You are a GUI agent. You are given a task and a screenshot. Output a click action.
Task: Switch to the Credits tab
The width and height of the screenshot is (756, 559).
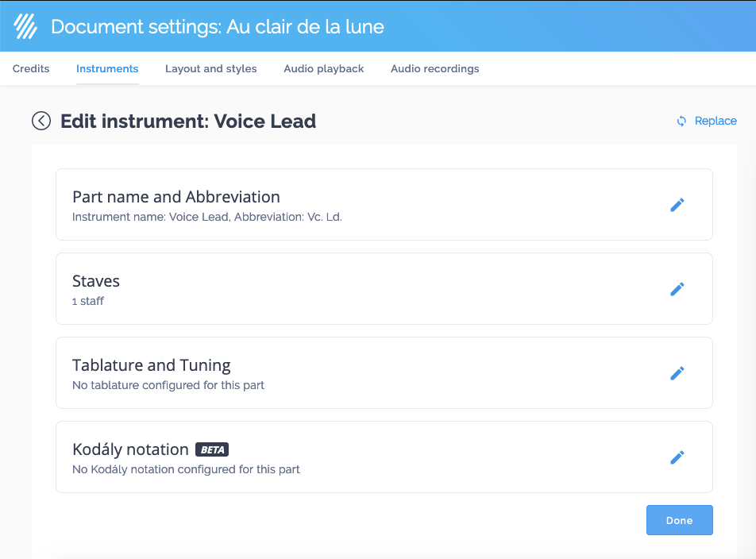31,68
